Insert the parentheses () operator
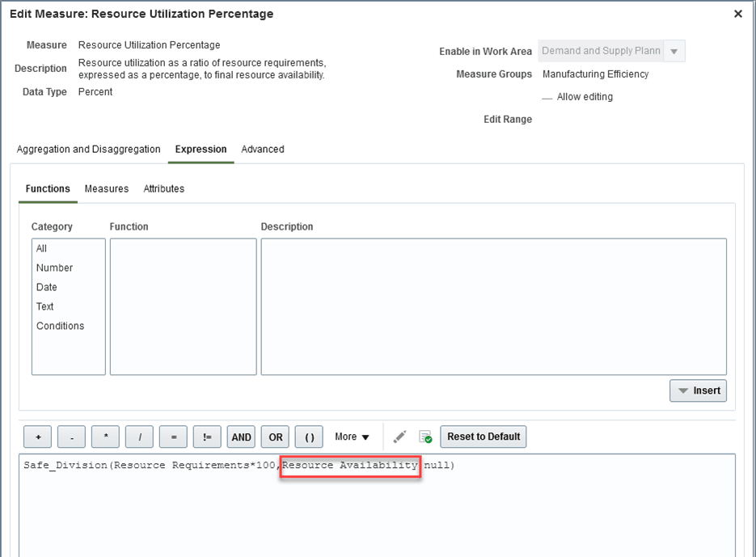 [308, 437]
